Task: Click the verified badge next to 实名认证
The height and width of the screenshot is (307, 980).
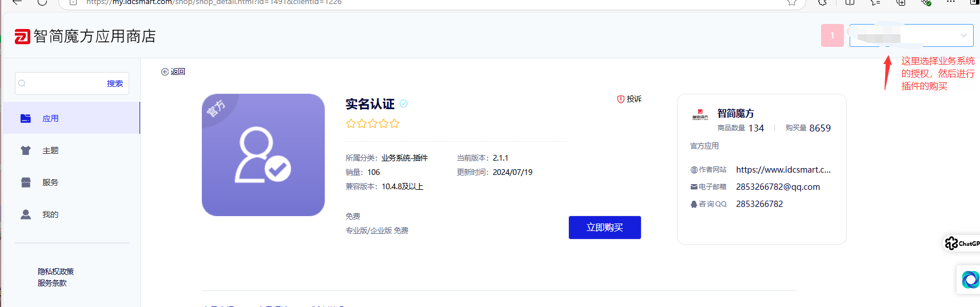Action: click(404, 103)
